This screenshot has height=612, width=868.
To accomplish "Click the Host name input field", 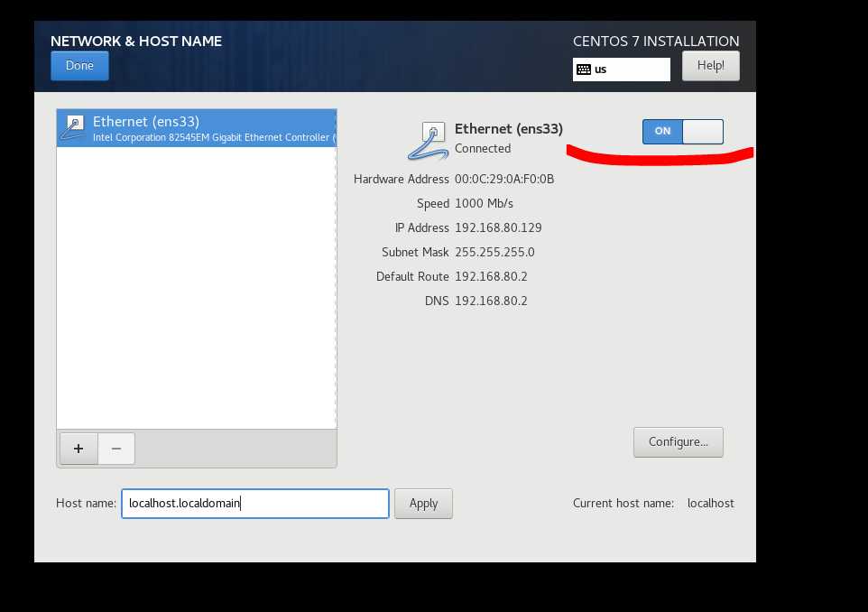I will (x=255, y=504).
